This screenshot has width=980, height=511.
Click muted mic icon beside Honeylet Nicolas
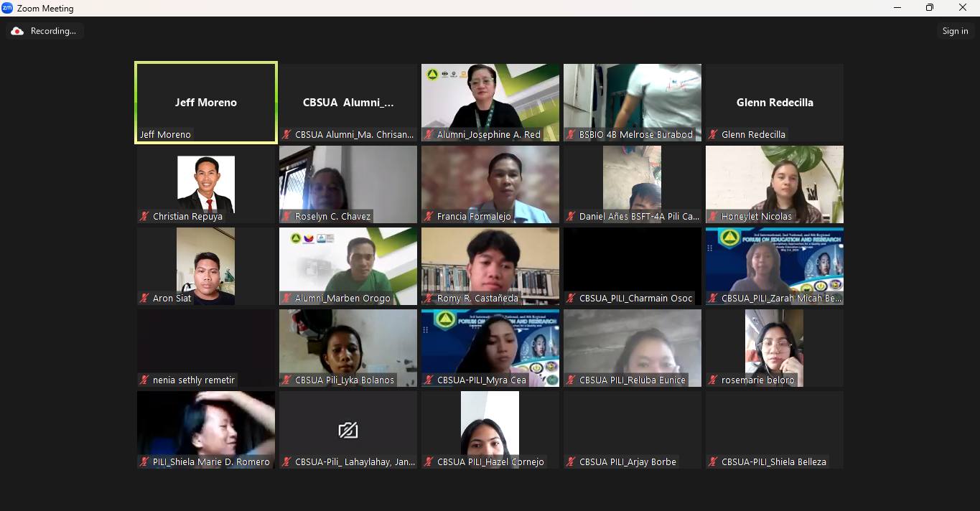pyautogui.click(x=714, y=216)
